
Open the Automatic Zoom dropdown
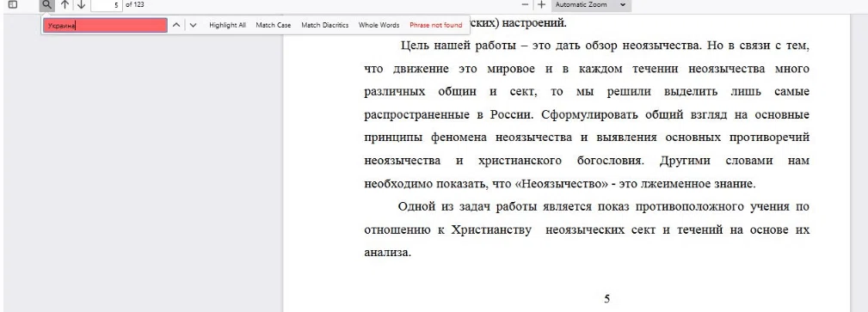(591, 5)
